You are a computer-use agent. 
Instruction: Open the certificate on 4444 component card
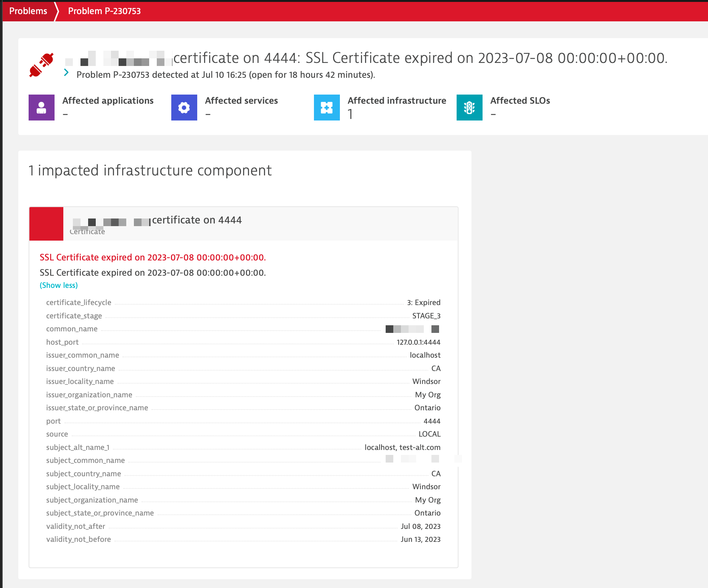pyautogui.click(x=196, y=220)
